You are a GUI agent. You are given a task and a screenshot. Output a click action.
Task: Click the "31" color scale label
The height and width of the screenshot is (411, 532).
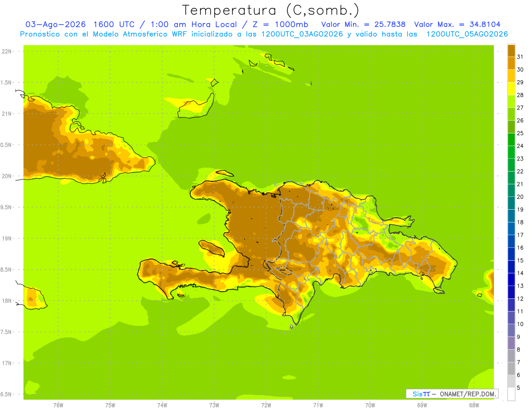[520, 57]
